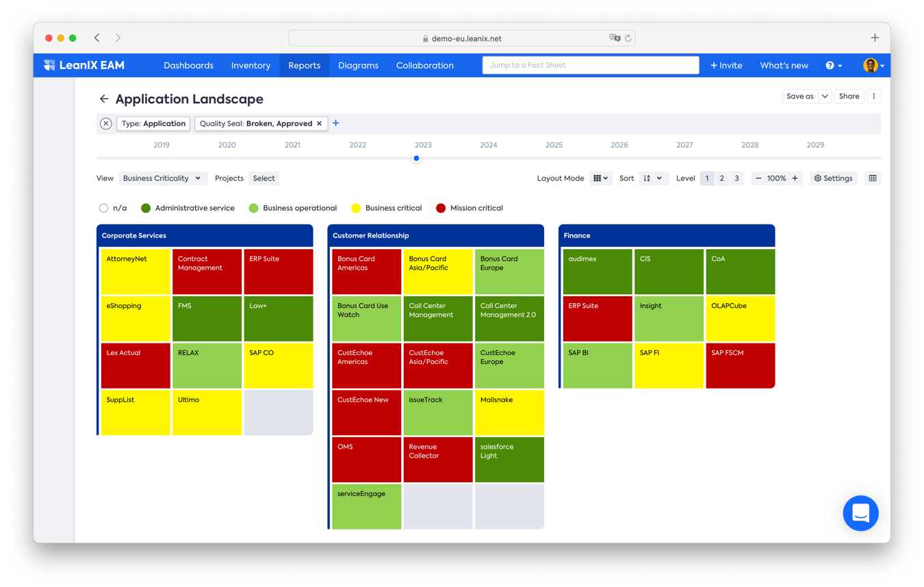
Task: Open report Settings gear
Action: tap(833, 178)
